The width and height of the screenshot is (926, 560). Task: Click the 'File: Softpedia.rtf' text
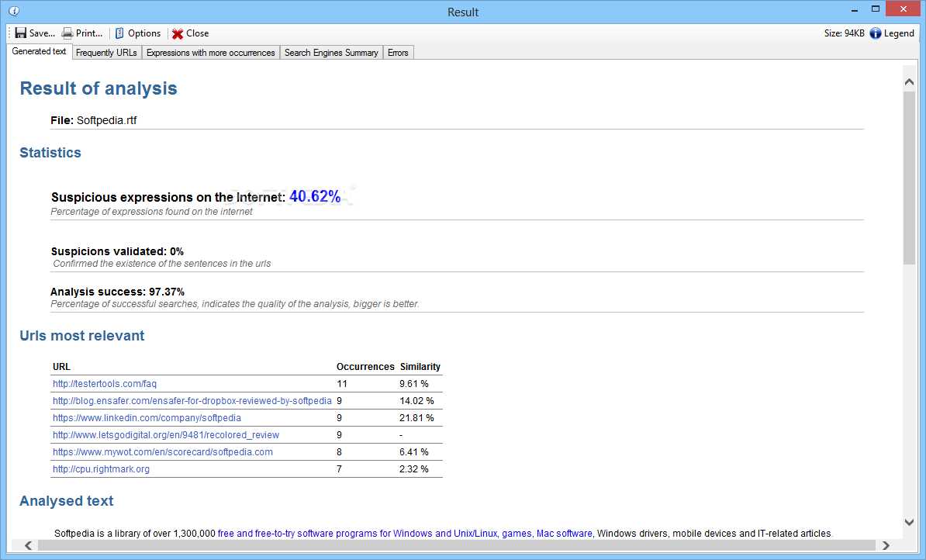tap(93, 120)
